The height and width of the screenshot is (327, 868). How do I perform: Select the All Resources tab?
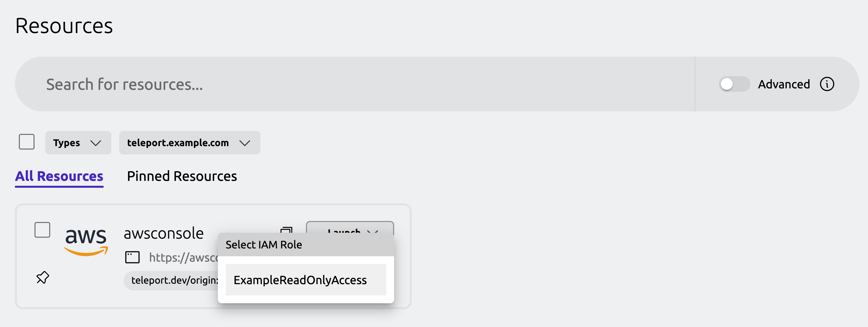[x=59, y=176]
